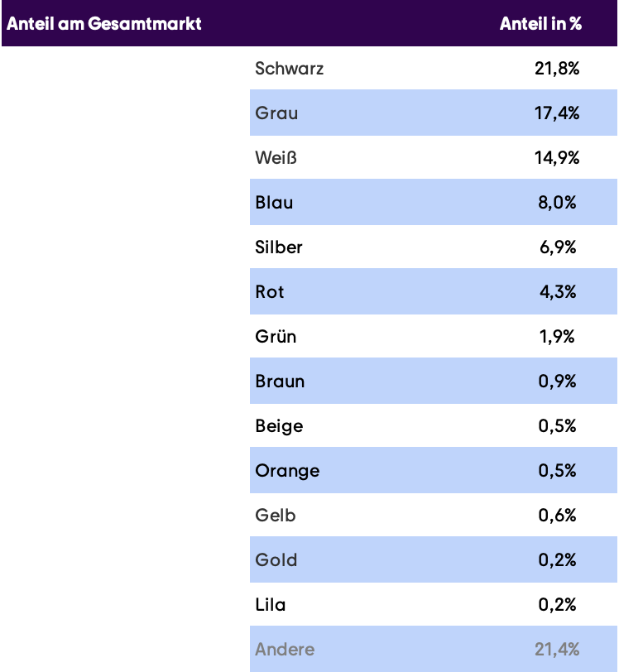Select the Braun row label
This screenshot has width=619, height=672.
(x=280, y=382)
